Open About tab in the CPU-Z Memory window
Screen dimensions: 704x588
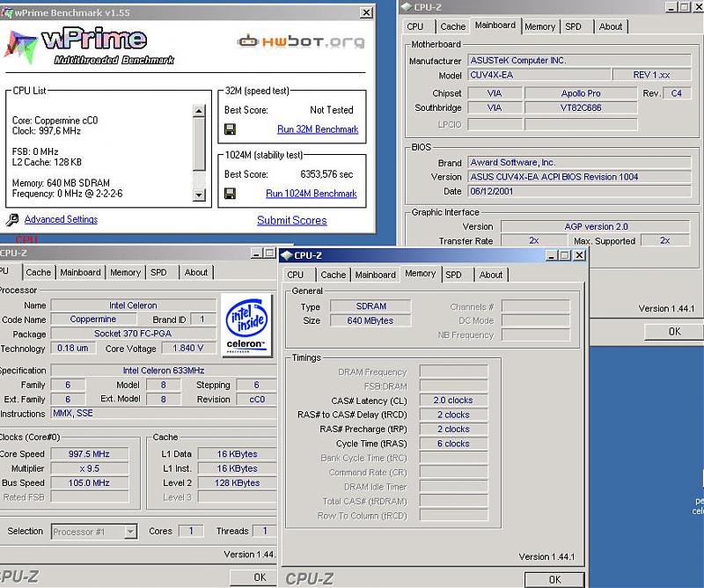pos(491,275)
